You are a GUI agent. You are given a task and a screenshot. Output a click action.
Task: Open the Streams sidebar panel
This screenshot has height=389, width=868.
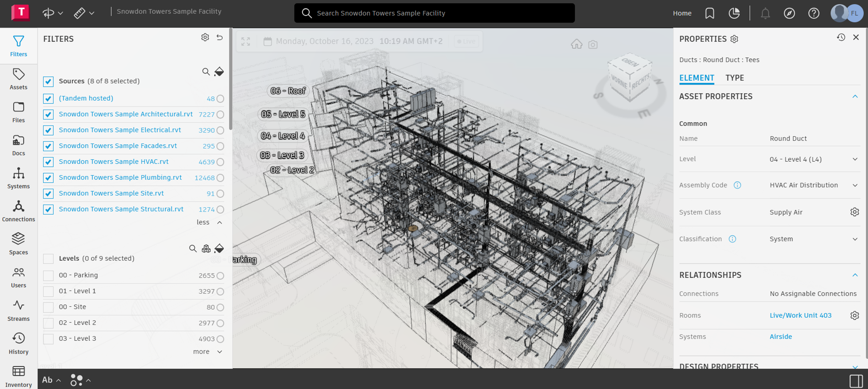[18, 310]
